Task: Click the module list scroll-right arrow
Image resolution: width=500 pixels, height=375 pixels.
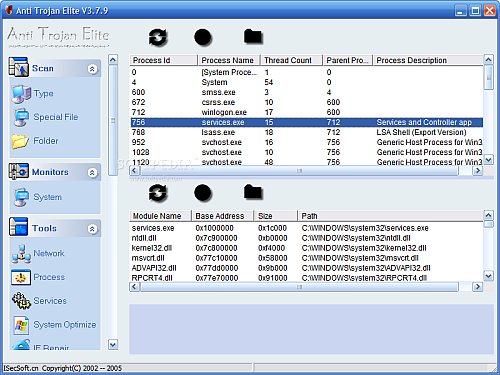Action: [478, 287]
